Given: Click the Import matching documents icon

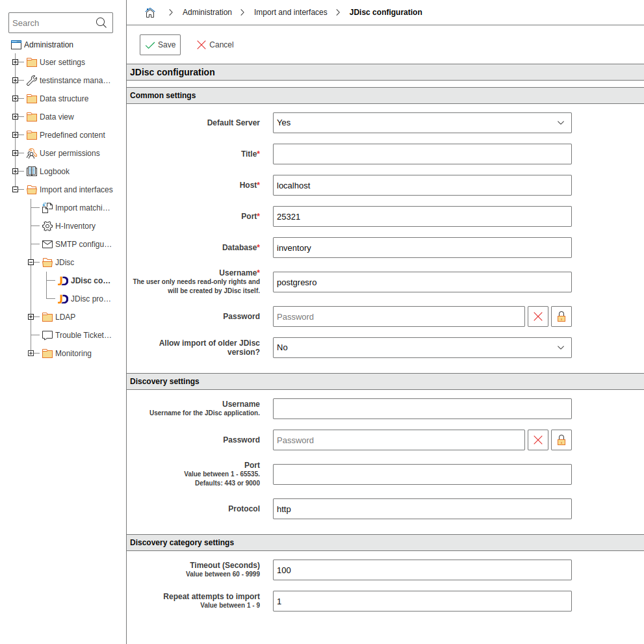Looking at the screenshot, I should click(x=47, y=208).
